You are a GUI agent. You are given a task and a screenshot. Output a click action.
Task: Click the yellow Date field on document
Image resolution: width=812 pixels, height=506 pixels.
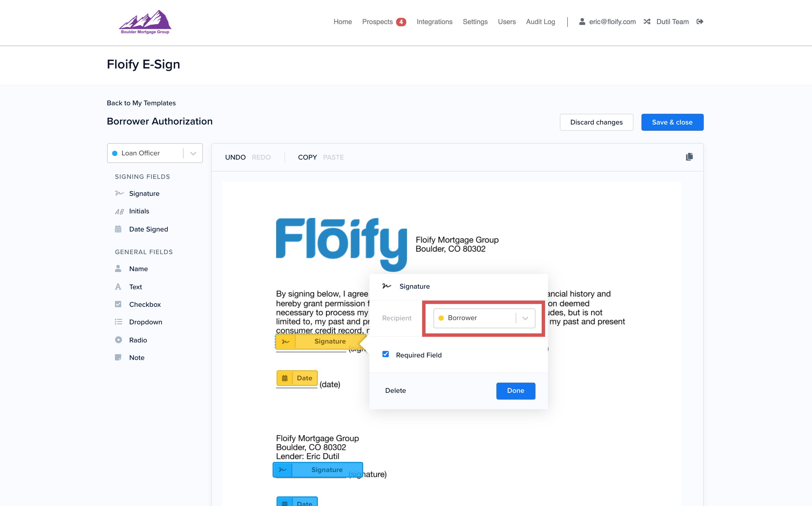tap(297, 378)
